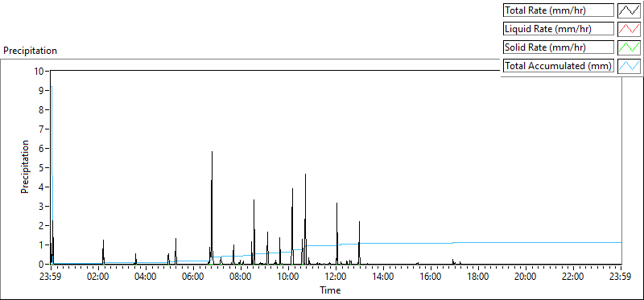This screenshot has width=644, height=300.
Task: Click the 10 maximum Y-axis value
Action: pos(39,71)
